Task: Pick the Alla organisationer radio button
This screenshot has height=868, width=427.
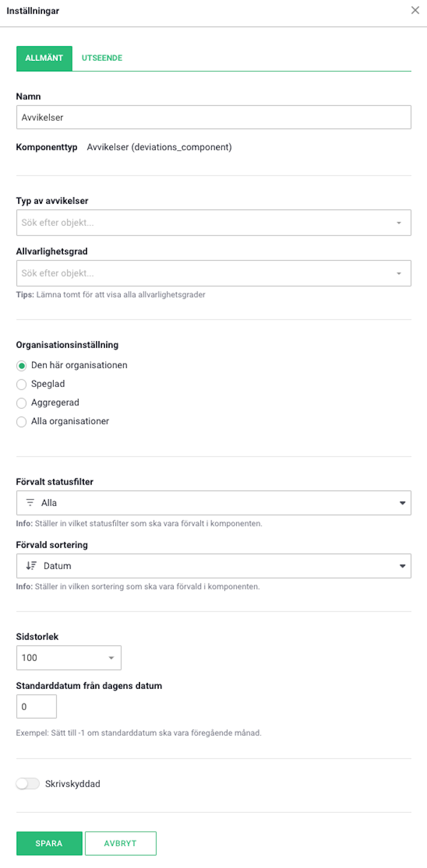Action: [x=21, y=422]
